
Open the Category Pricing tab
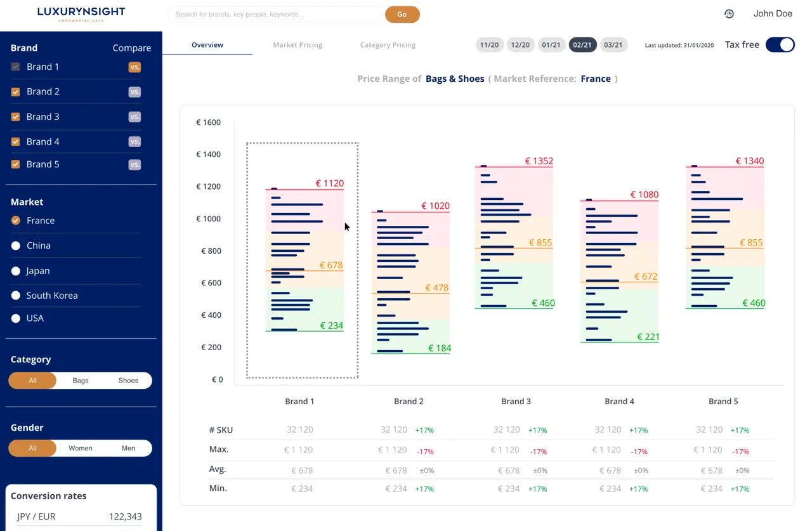pyautogui.click(x=388, y=45)
